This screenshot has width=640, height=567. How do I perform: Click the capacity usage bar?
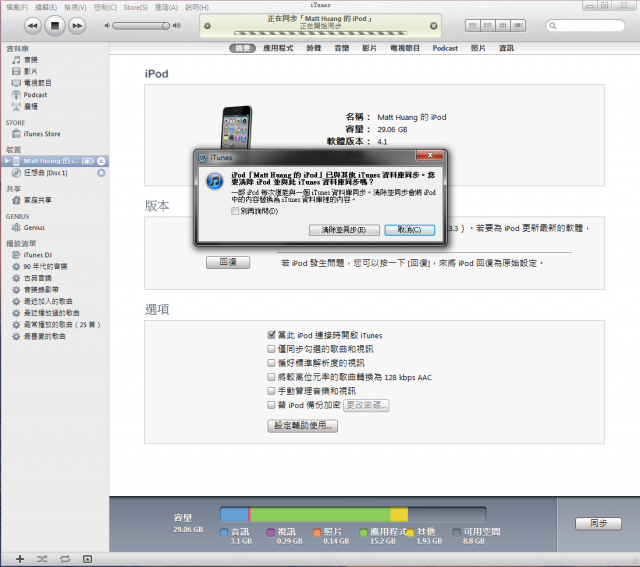click(x=353, y=514)
